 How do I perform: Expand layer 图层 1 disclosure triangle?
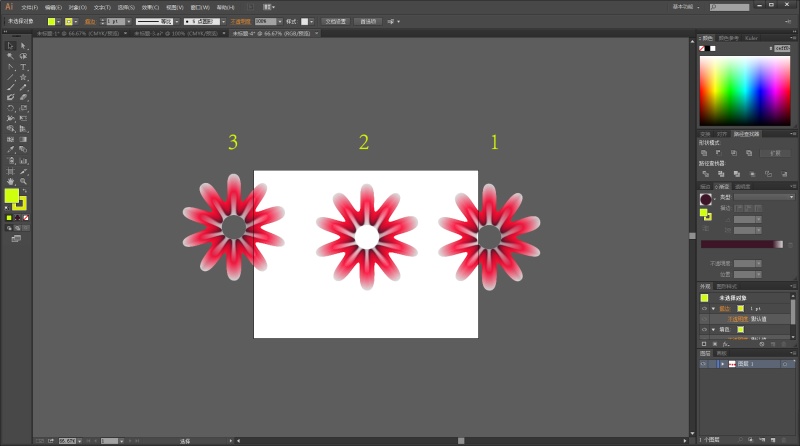point(722,364)
